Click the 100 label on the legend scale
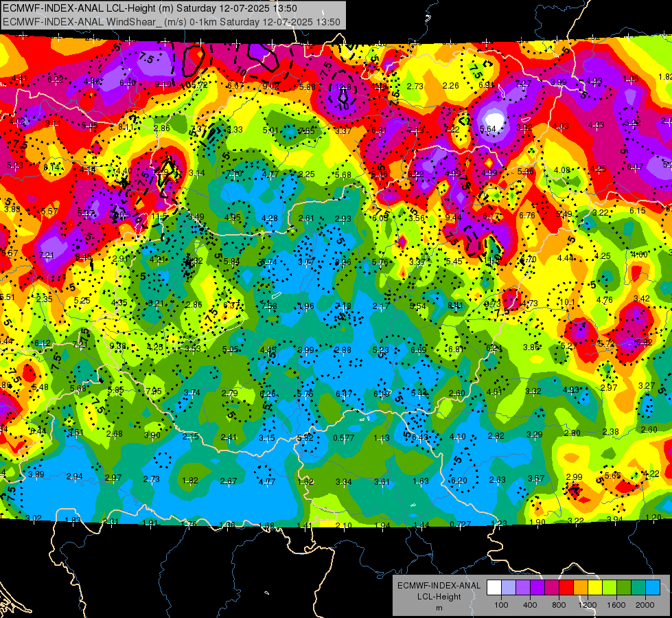 click(x=501, y=605)
